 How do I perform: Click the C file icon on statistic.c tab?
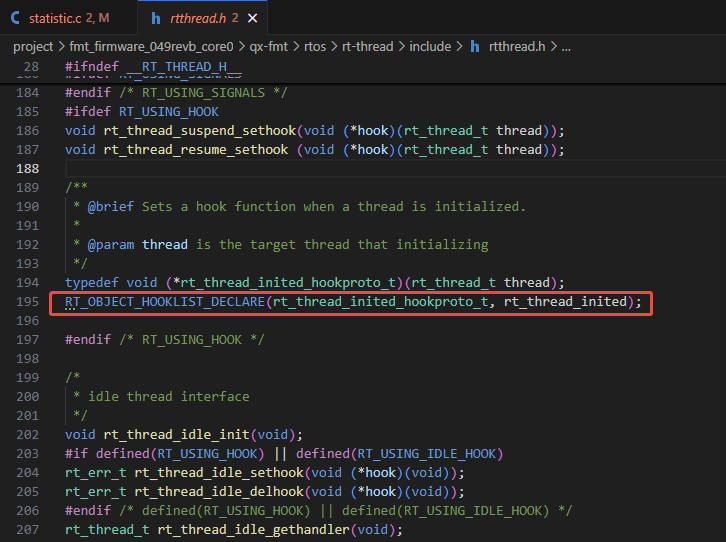click(x=15, y=18)
